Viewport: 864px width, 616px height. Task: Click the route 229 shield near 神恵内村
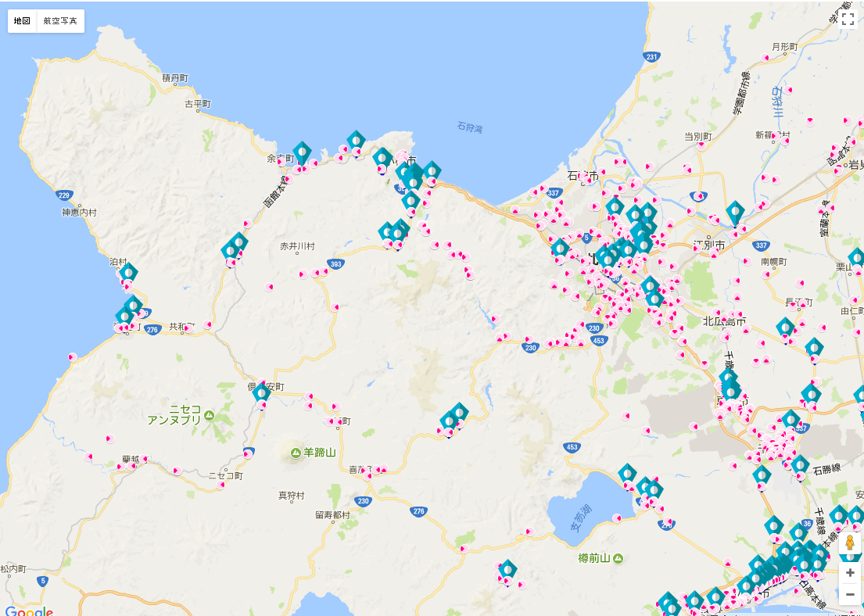(64, 195)
